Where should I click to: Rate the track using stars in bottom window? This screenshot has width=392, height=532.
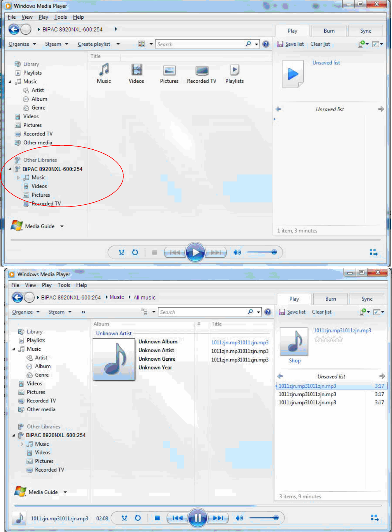(x=329, y=339)
